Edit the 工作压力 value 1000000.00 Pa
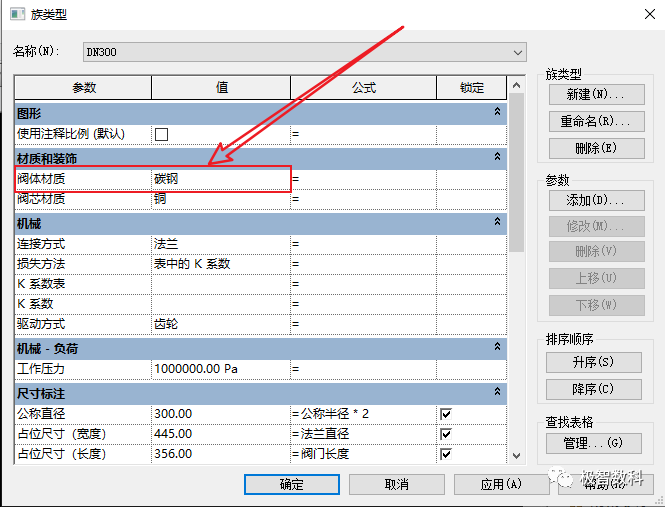The width and height of the screenshot is (665, 507). [221, 369]
